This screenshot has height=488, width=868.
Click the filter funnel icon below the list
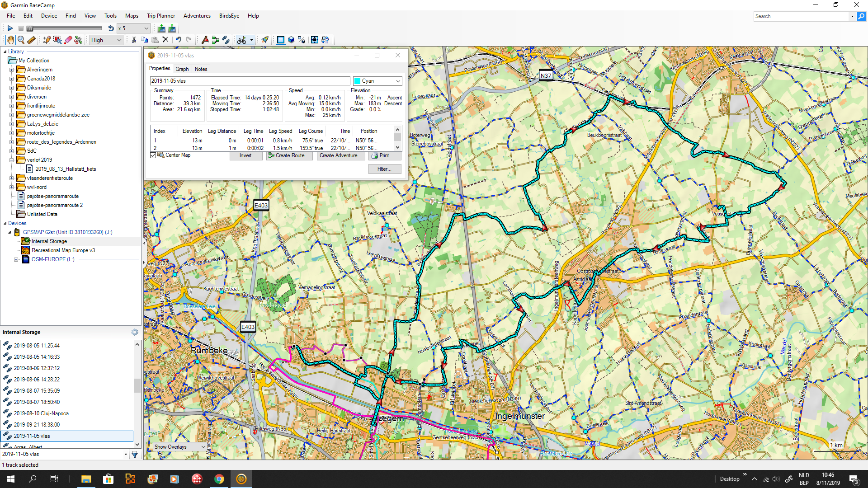pyautogui.click(x=135, y=454)
